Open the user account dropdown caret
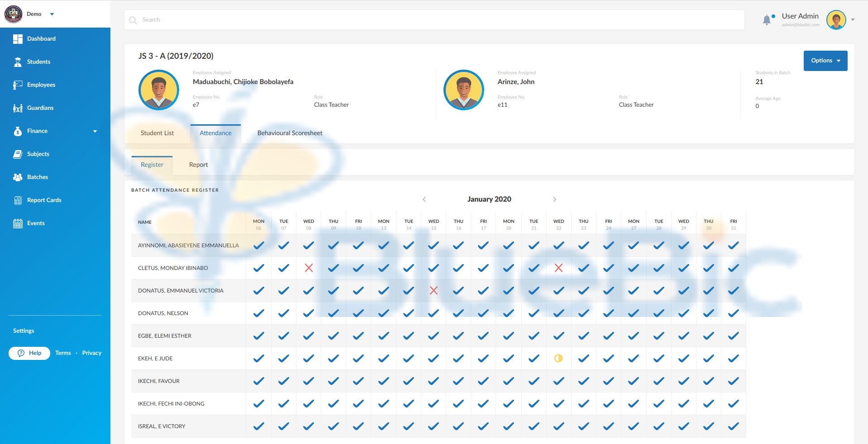Screen dimensions: 868x444 click(853, 20)
